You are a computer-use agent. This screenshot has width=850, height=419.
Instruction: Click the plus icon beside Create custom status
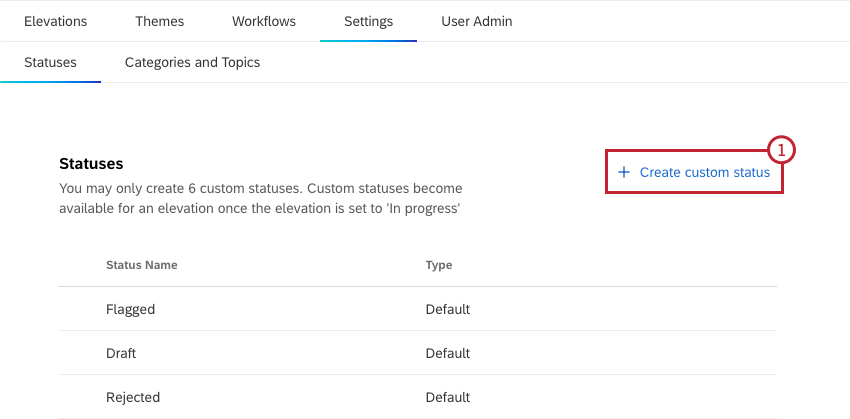[624, 172]
